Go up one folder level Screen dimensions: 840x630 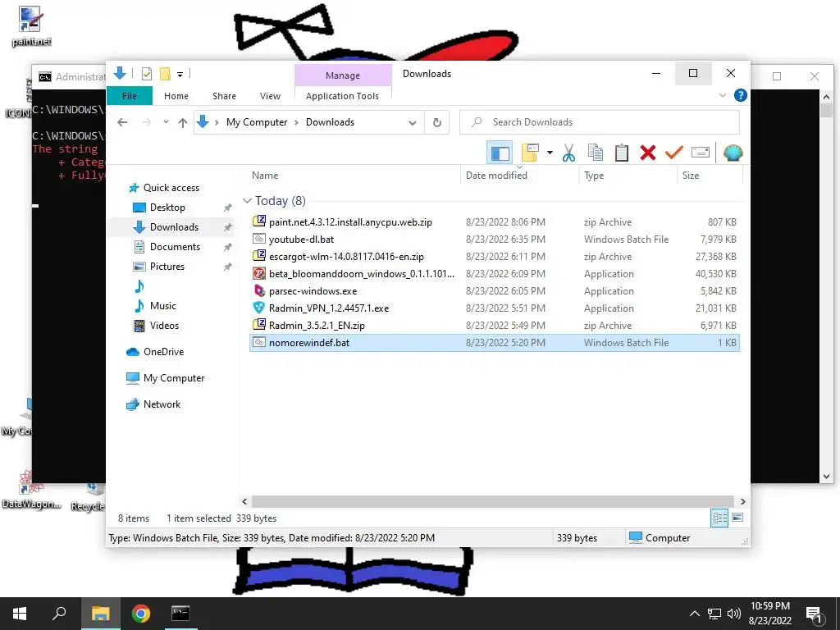coord(183,123)
